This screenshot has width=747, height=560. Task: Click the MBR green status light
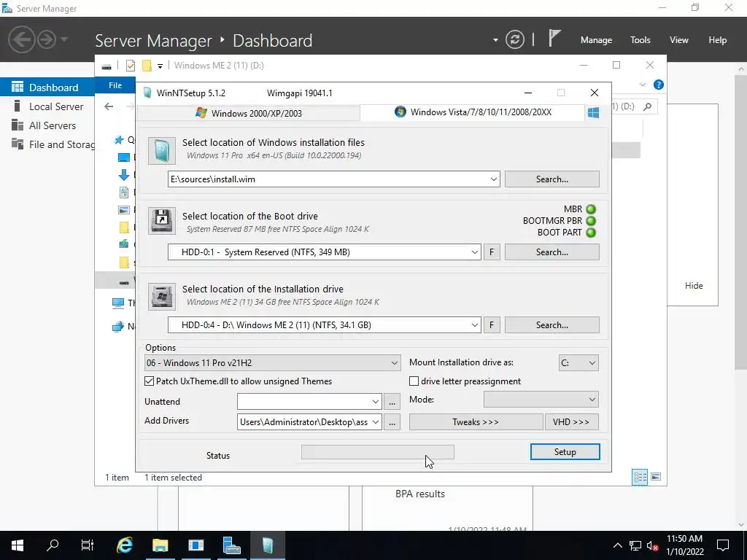pos(591,209)
